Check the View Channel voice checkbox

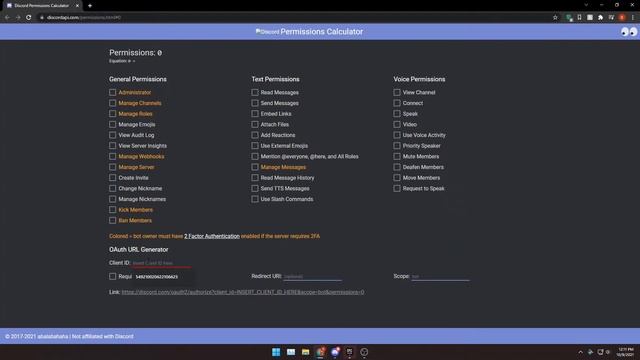pyautogui.click(x=397, y=93)
